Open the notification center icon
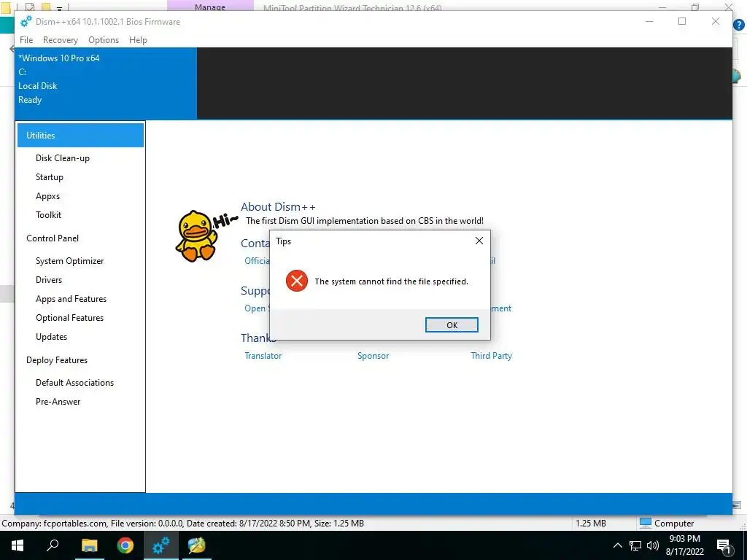Viewport: 747px width, 560px height. point(724,547)
